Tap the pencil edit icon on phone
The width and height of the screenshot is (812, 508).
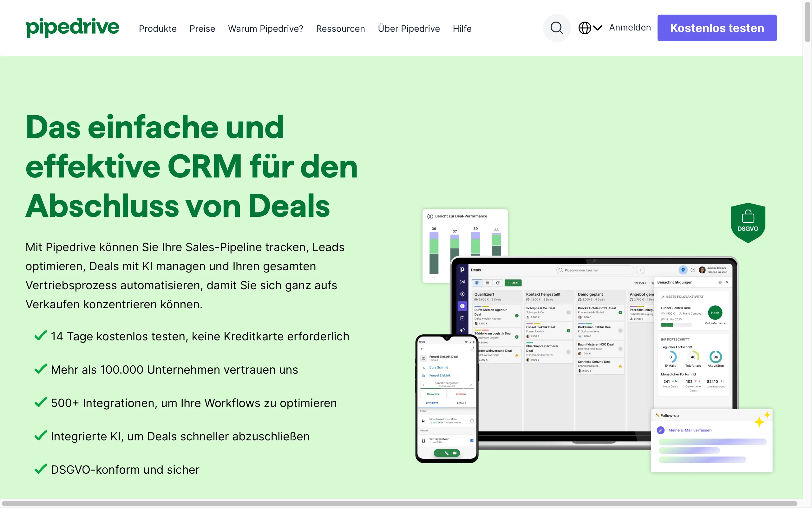point(472,349)
